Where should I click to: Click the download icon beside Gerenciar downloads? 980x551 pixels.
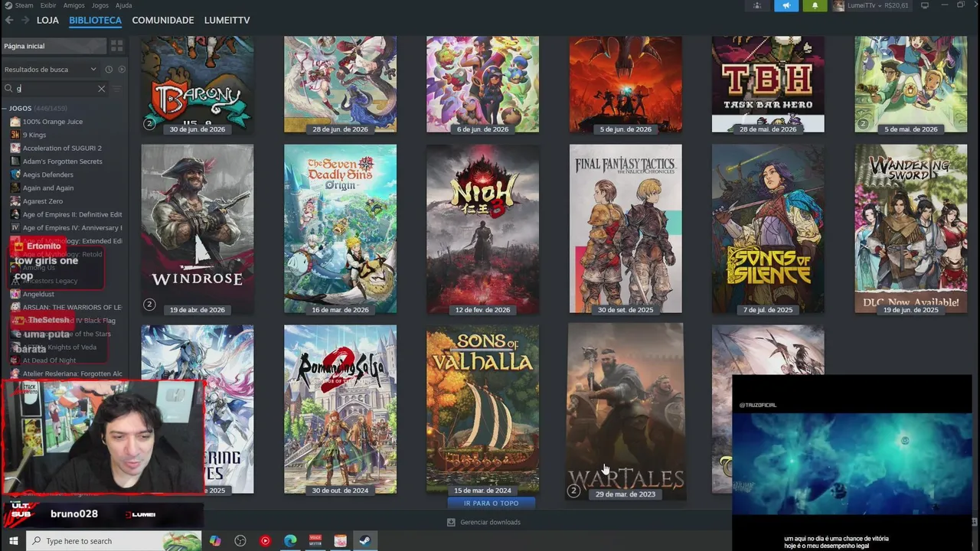click(x=451, y=522)
